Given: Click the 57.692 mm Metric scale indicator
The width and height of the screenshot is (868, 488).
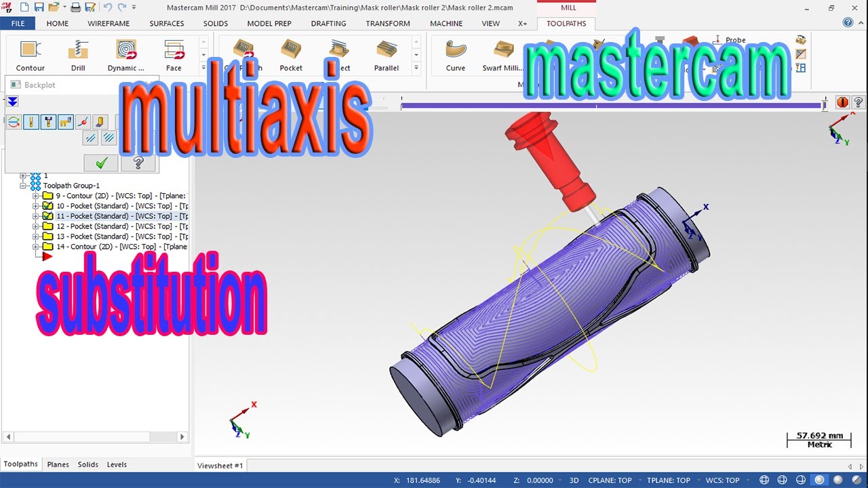Looking at the screenshot, I should 819,440.
